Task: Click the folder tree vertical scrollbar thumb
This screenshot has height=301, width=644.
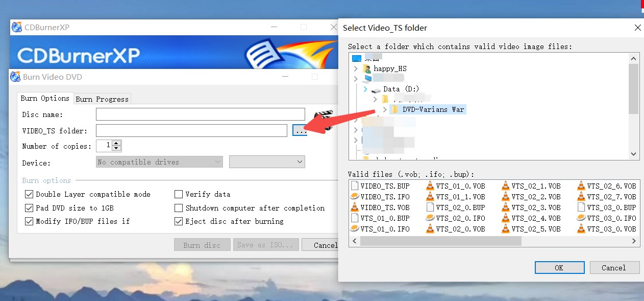Action: (634, 88)
